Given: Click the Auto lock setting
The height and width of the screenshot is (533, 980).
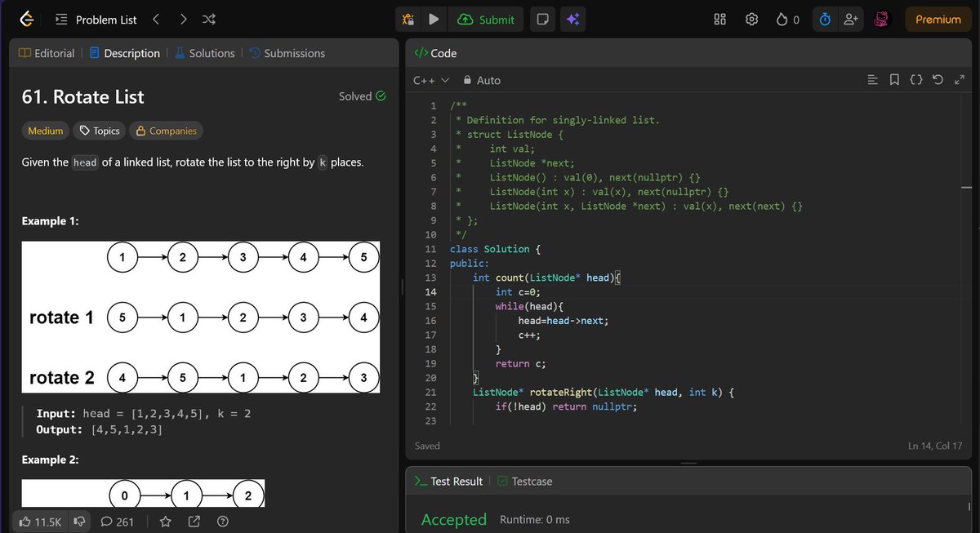Looking at the screenshot, I should tap(482, 80).
